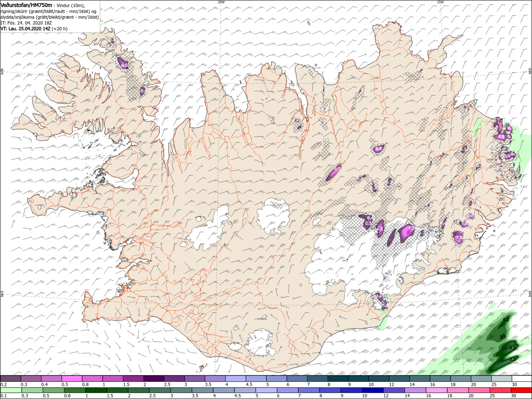Click the 15W longitude label
The image size is (532, 399).
(x=440, y=2)
